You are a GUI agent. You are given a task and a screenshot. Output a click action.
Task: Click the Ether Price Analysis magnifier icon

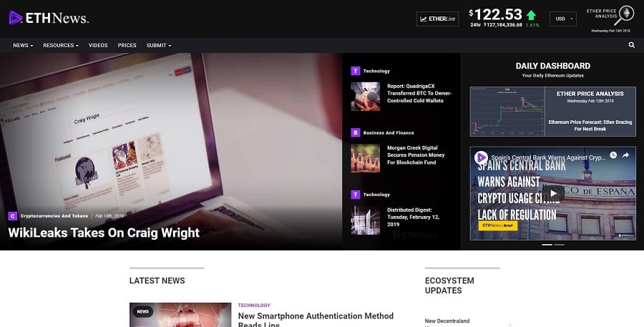pos(625,14)
